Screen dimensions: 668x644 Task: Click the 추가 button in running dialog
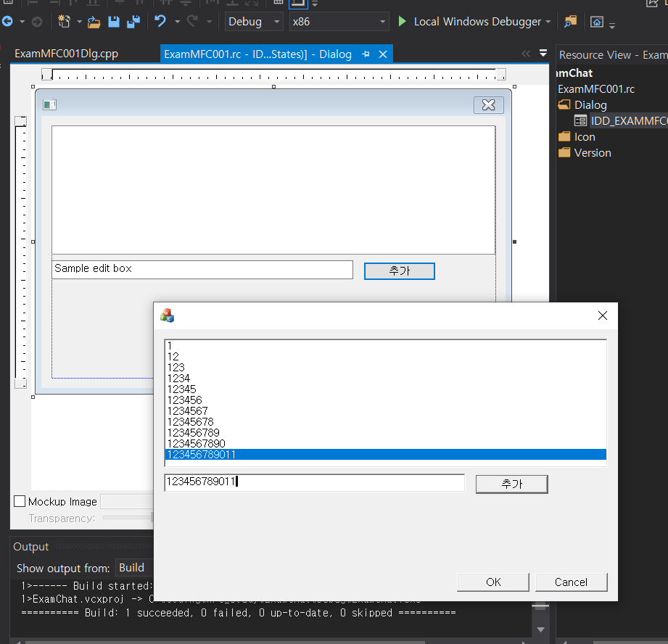tap(511, 484)
